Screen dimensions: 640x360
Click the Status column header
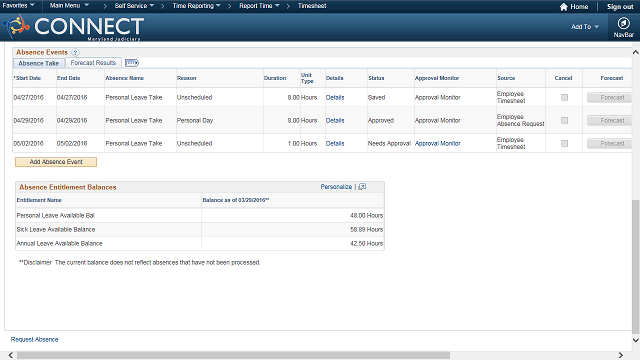tap(376, 78)
